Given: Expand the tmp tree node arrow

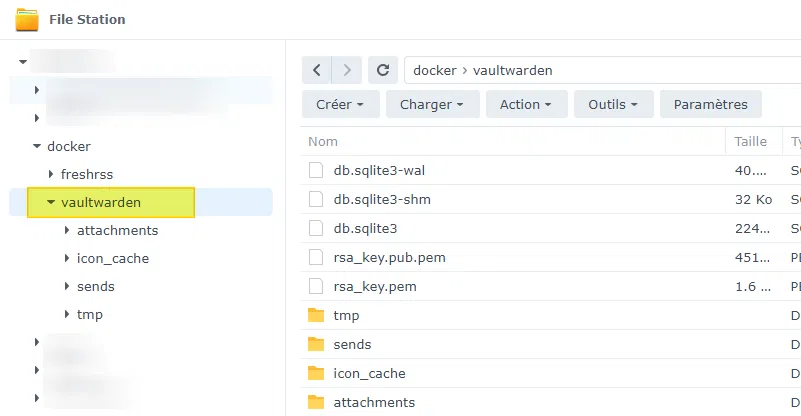Looking at the screenshot, I should 67,314.
